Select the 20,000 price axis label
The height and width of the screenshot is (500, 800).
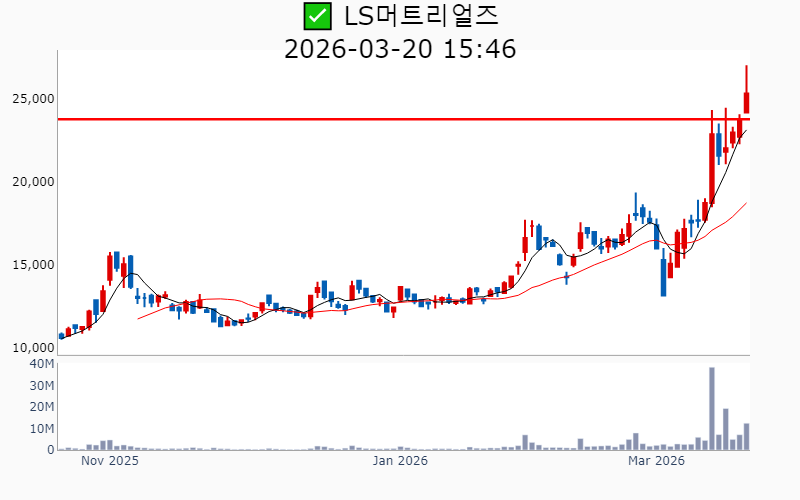click(33, 182)
